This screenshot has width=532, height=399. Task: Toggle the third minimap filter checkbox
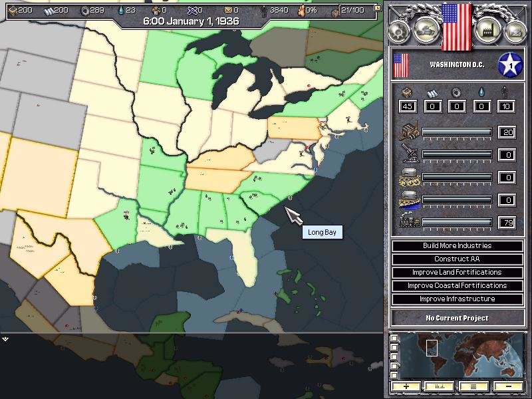click(394, 356)
